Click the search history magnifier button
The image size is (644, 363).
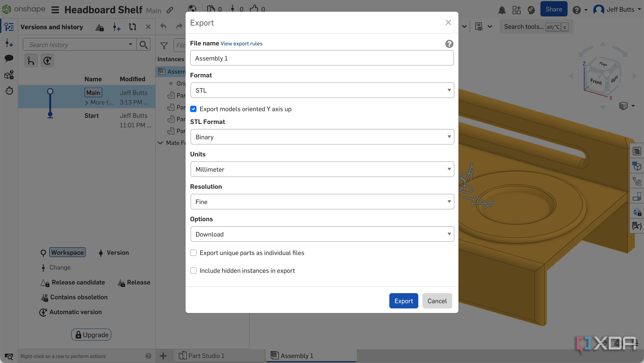[x=144, y=45]
